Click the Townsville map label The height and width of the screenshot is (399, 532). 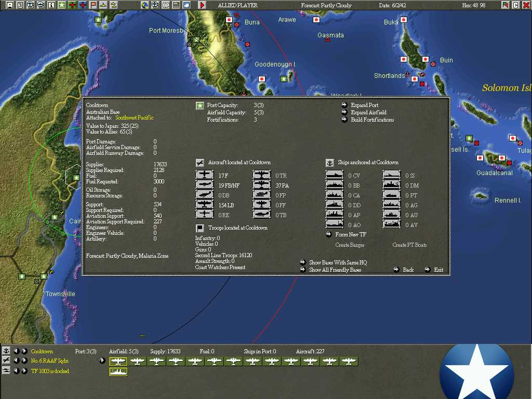point(60,294)
